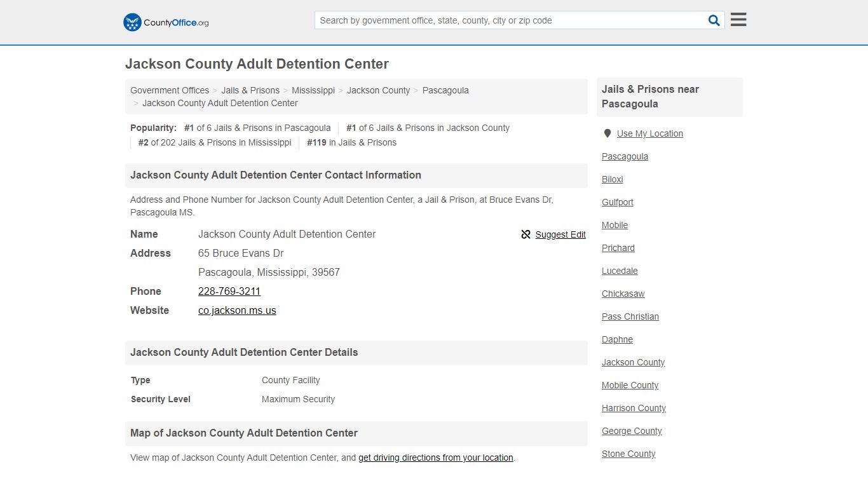Open Daphne nearby link
Image resolution: width=868 pixels, height=488 pixels.
(x=617, y=339)
